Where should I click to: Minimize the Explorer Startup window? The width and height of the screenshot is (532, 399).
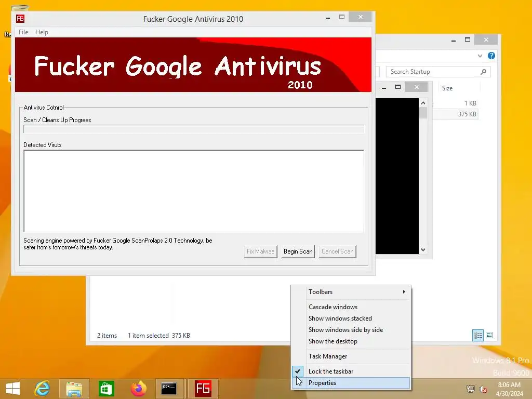(454, 40)
